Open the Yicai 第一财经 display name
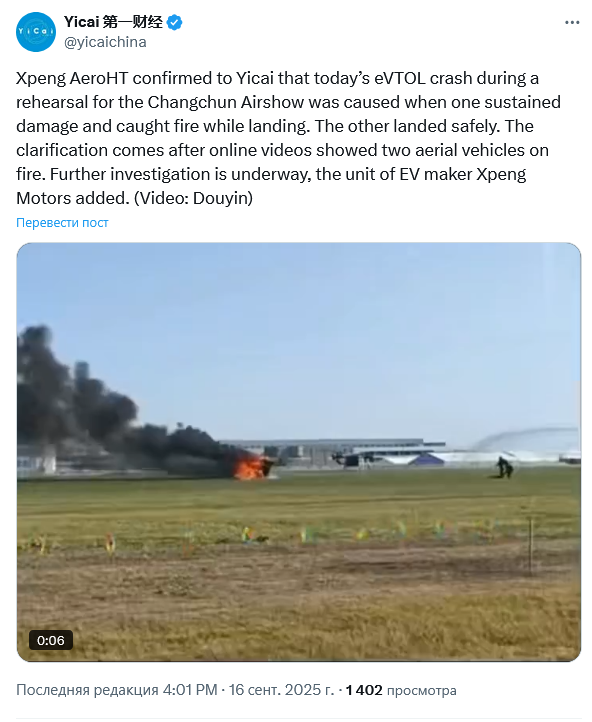 [113, 22]
